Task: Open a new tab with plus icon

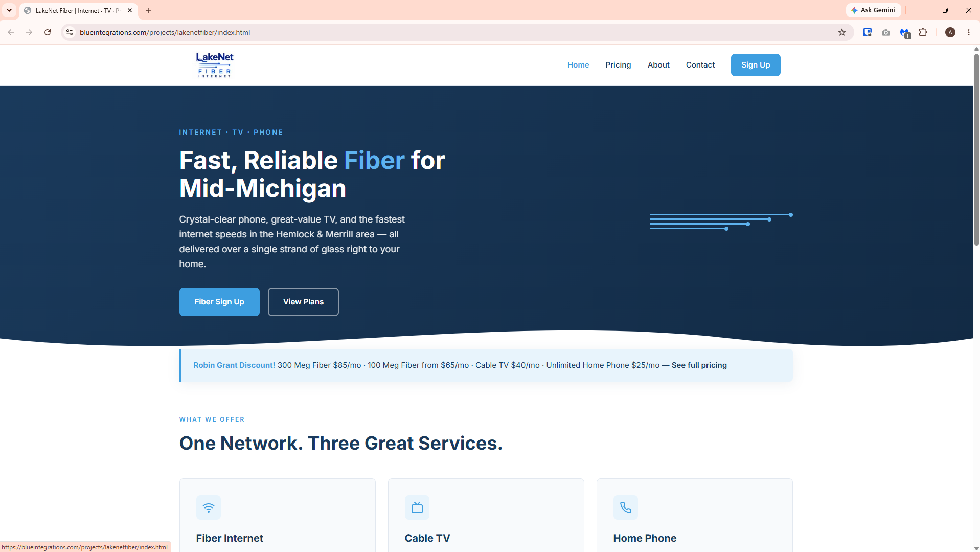Action: click(148, 10)
